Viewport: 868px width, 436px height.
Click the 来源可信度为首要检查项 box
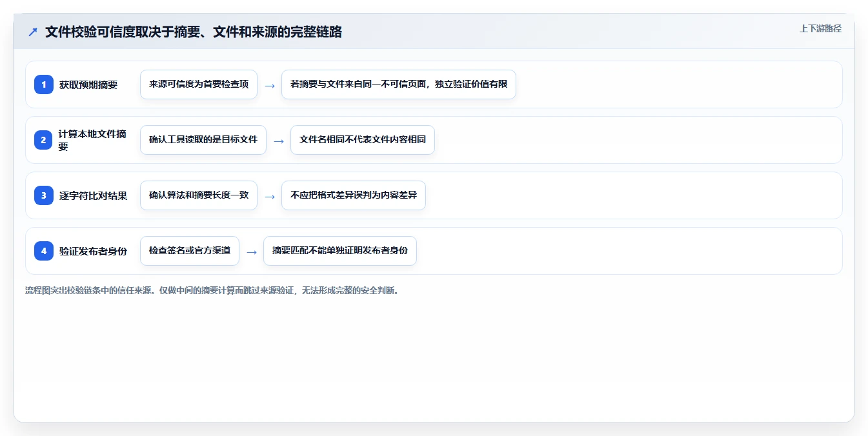pyautogui.click(x=199, y=84)
